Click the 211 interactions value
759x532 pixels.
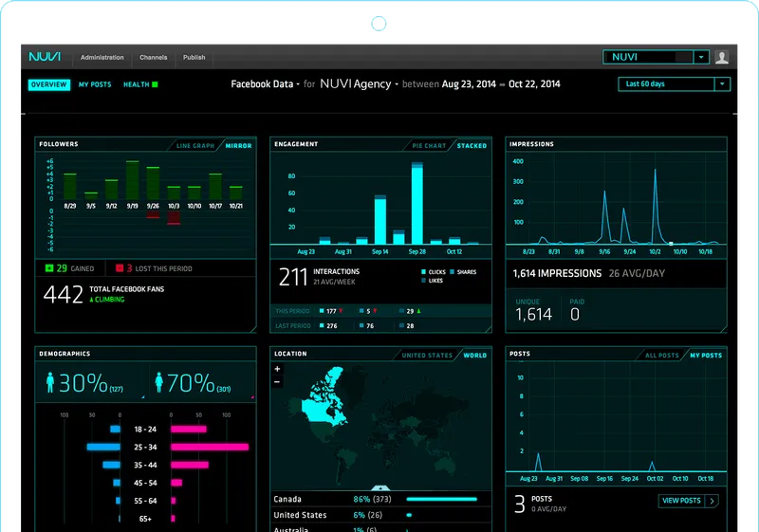point(293,277)
